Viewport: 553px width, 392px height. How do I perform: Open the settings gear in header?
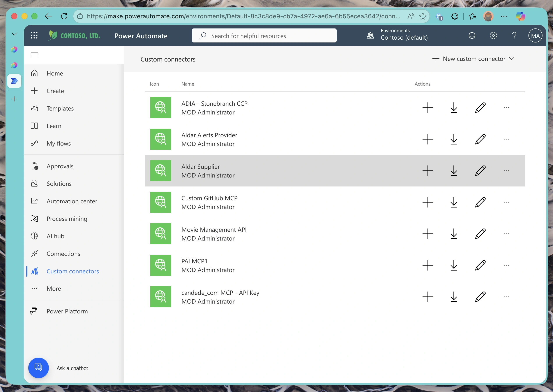493,35
